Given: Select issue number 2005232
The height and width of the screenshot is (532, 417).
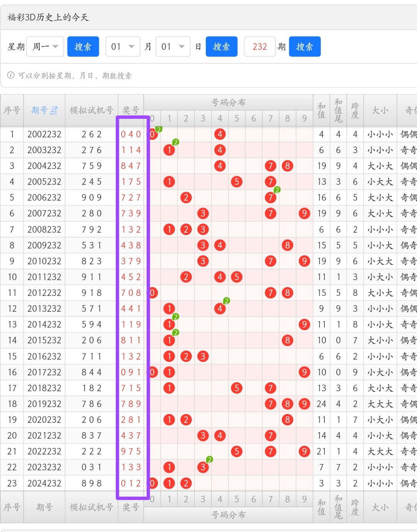Looking at the screenshot, I should click(44, 182).
